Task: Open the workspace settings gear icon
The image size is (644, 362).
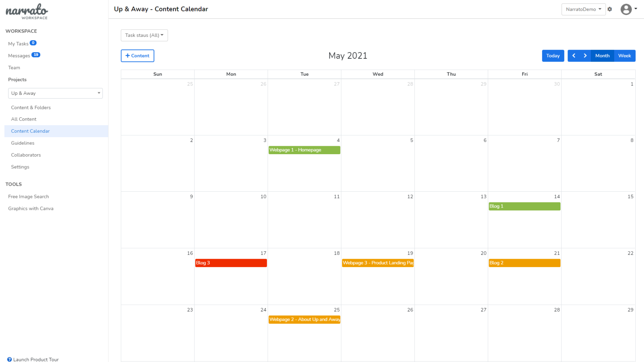Action: 610,9
